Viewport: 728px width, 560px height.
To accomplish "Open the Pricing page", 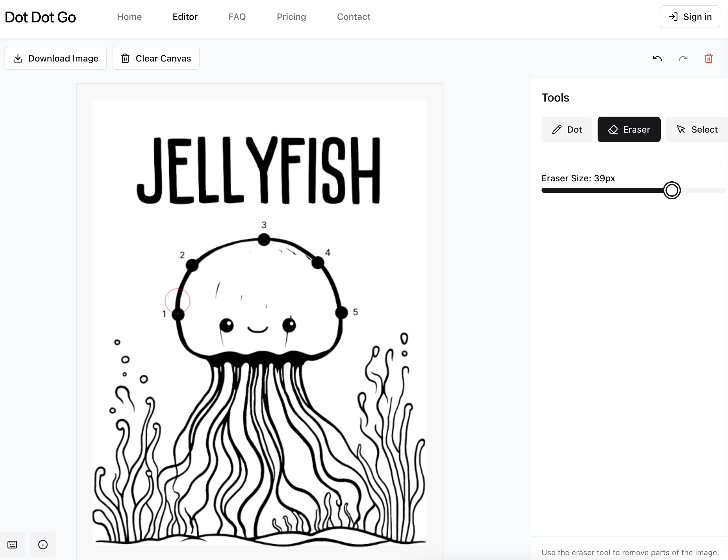I will click(x=291, y=17).
